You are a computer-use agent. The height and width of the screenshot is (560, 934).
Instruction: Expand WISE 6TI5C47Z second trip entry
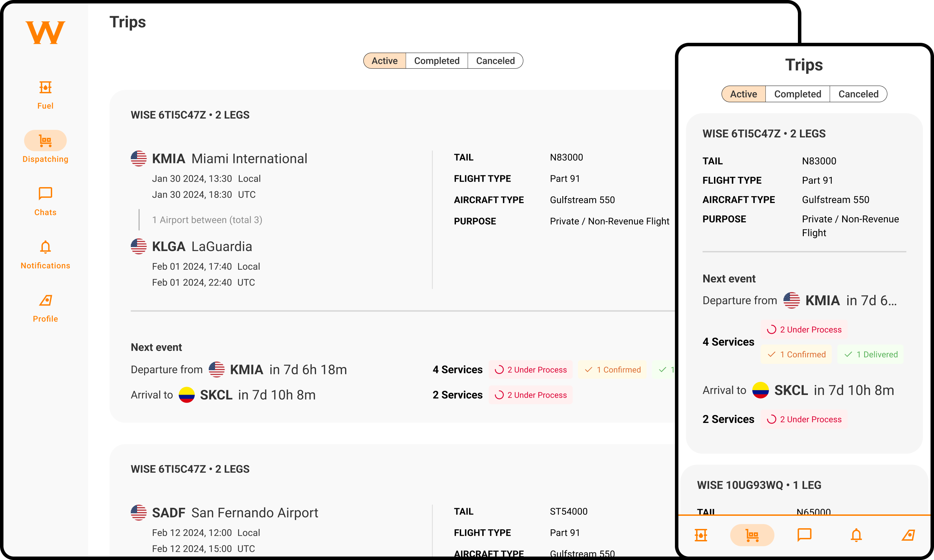[x=190, y=469]
